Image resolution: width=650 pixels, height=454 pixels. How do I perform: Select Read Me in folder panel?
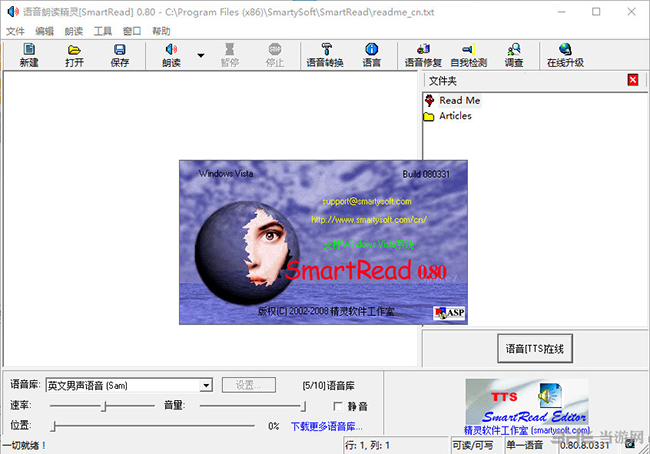tap(460, 100)
